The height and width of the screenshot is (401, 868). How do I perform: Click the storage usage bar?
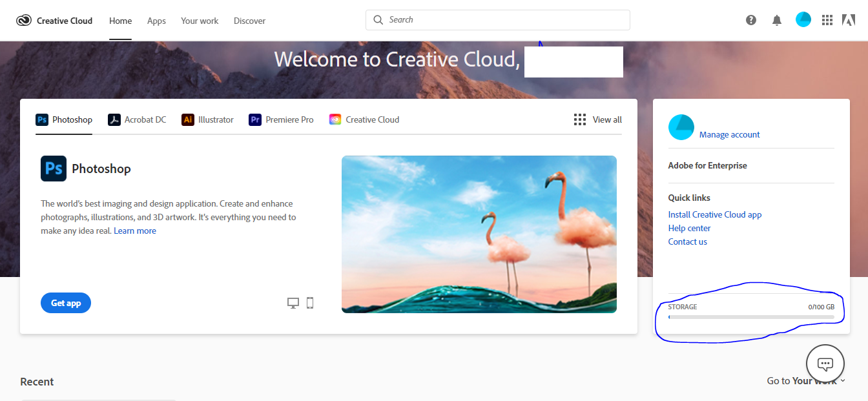(751, 317)
